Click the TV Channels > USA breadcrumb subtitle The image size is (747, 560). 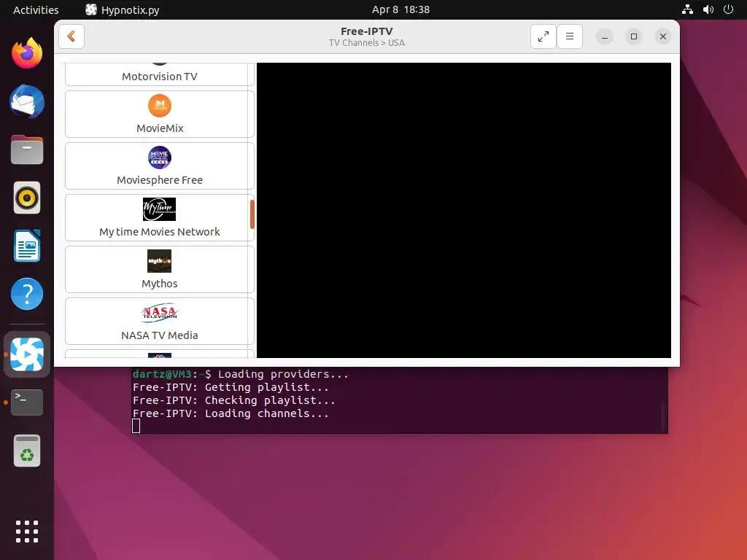pos(367,43)
